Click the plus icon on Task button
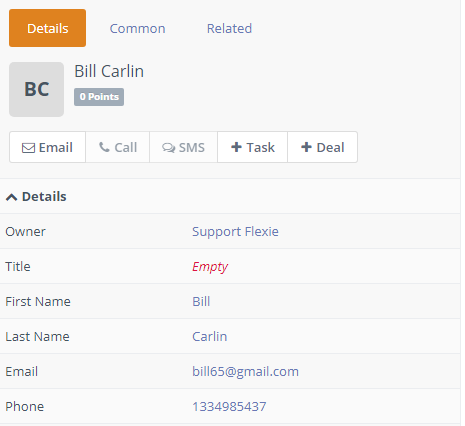The height and width of the screenshot is (426, 465). [236, 147]
